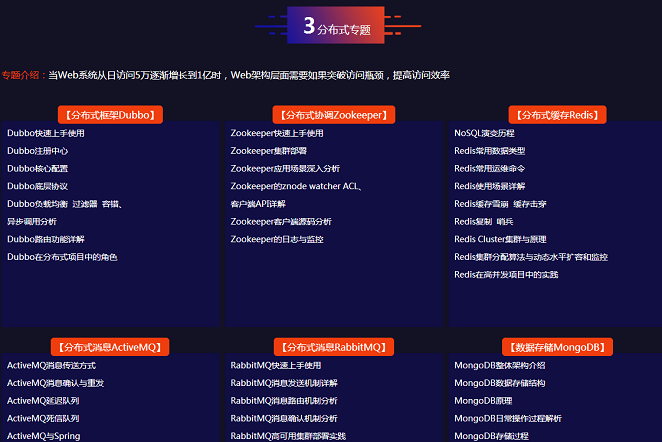
Task: Click RabbitMQ消息发送机制详解 row
Action: point(284,383)
